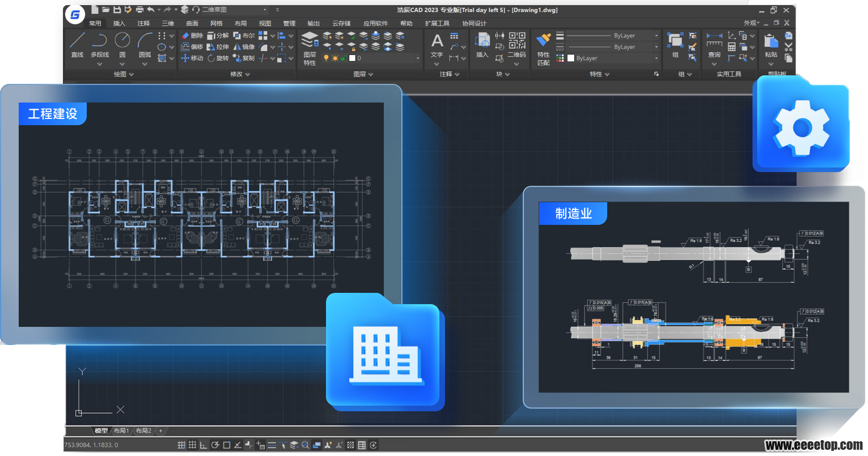The image size is (868, 456).
Task: Click the 特性 panel dialog launcher arrow
Action: click(657, 74)
